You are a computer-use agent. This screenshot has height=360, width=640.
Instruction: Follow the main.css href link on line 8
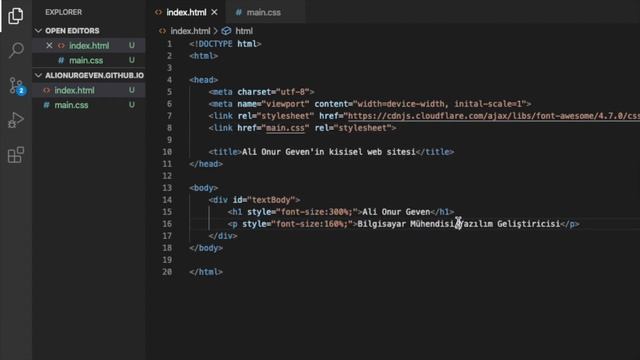(x=285, y=128)
